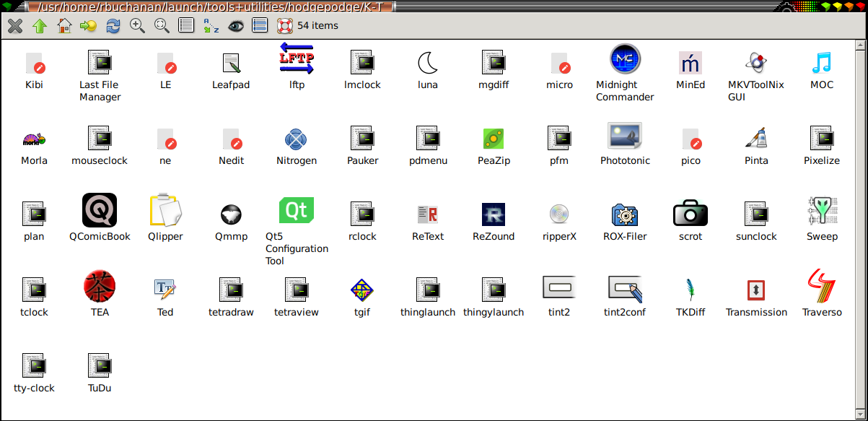Click the Leafpad icon
Screen dimensions: 868x421
click(231, 63)
